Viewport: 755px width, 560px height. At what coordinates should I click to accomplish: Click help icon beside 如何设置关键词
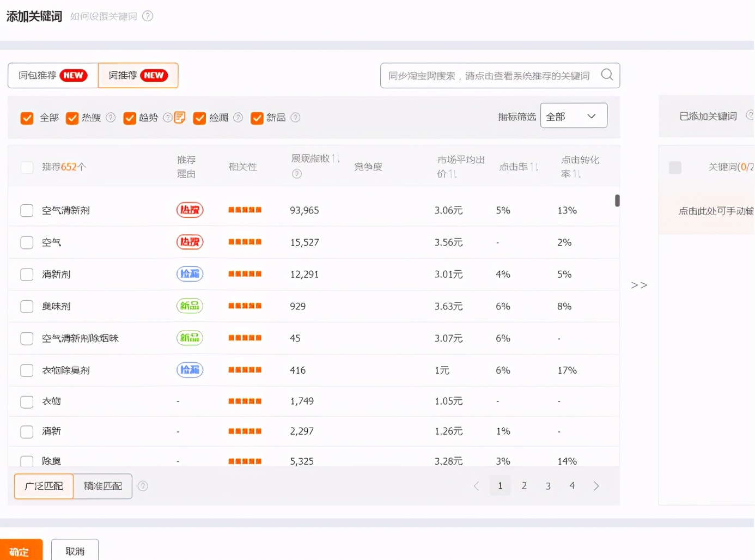pos(148,16)
